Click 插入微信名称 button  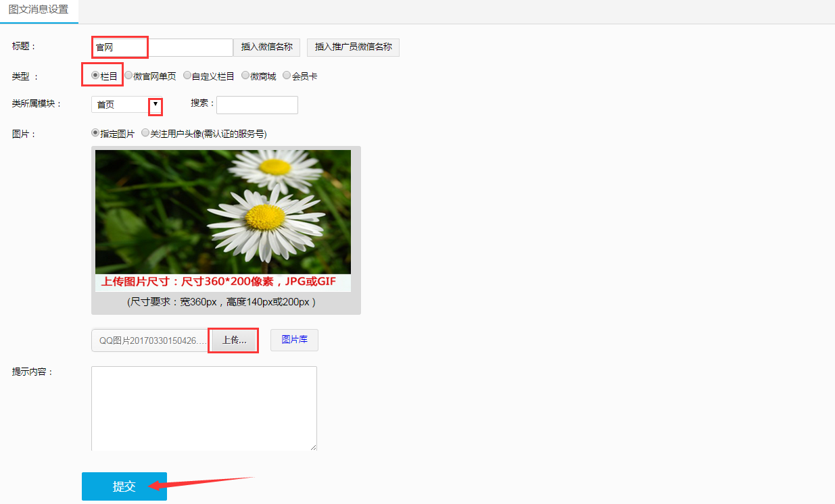click(266, 47)
